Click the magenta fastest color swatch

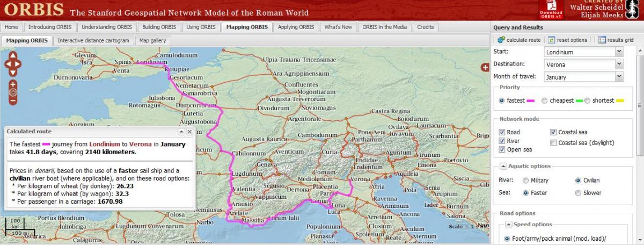point(531,100)
